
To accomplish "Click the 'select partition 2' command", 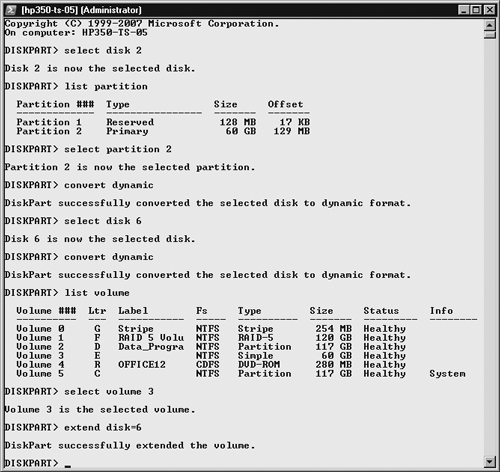I will coord(118,149).
